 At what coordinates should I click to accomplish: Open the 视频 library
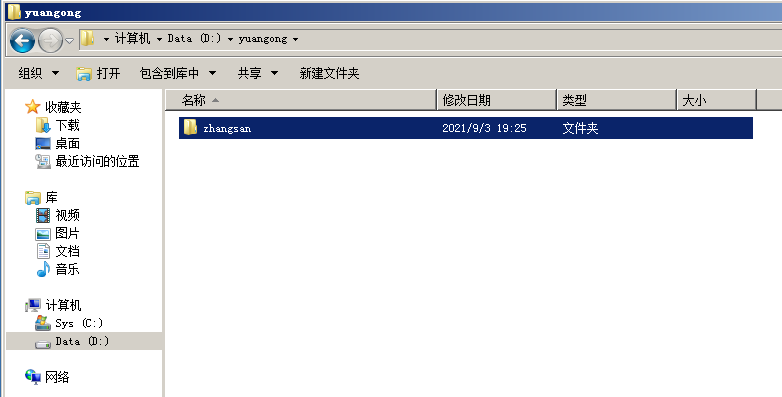point(67,215)
